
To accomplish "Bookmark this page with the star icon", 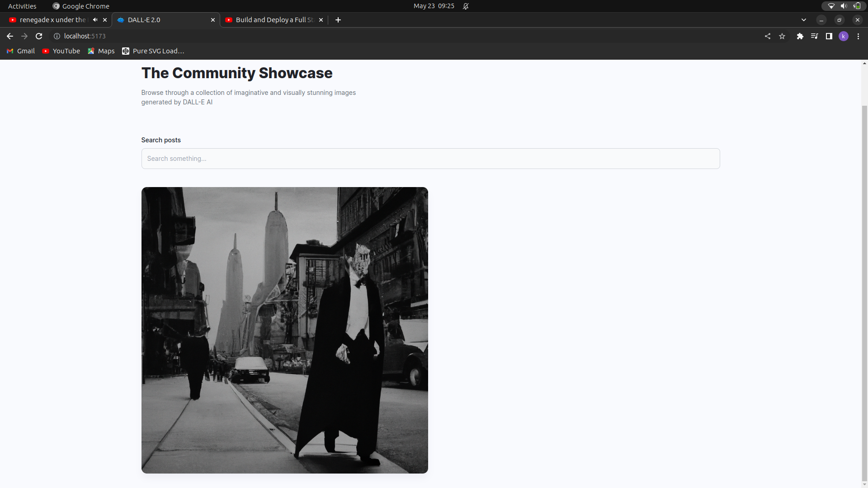I will [x=782, y=36].
